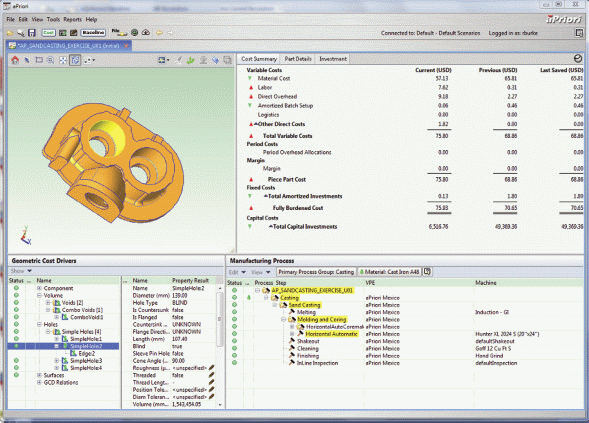This screenshot has height=423, width=589.
Task: Open the view orientation dropdown
Action: tap(89, 60)
